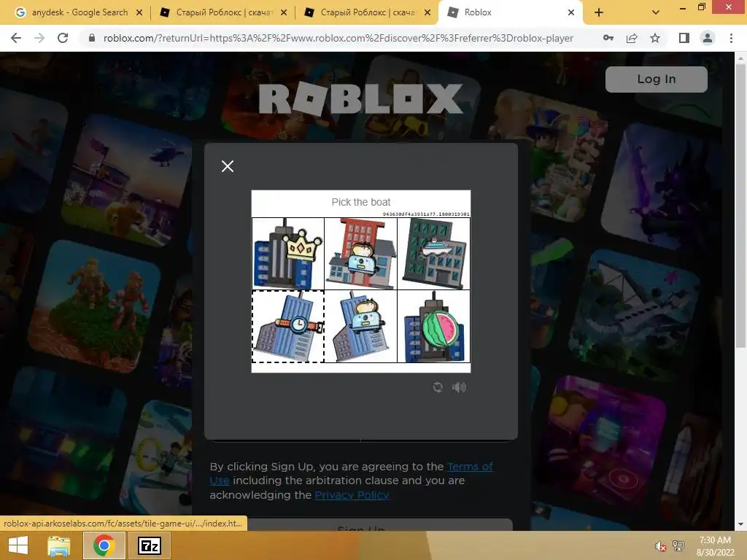Click the page vertical scrollbar
747x560 pixels.
click(x=740, y=205)
